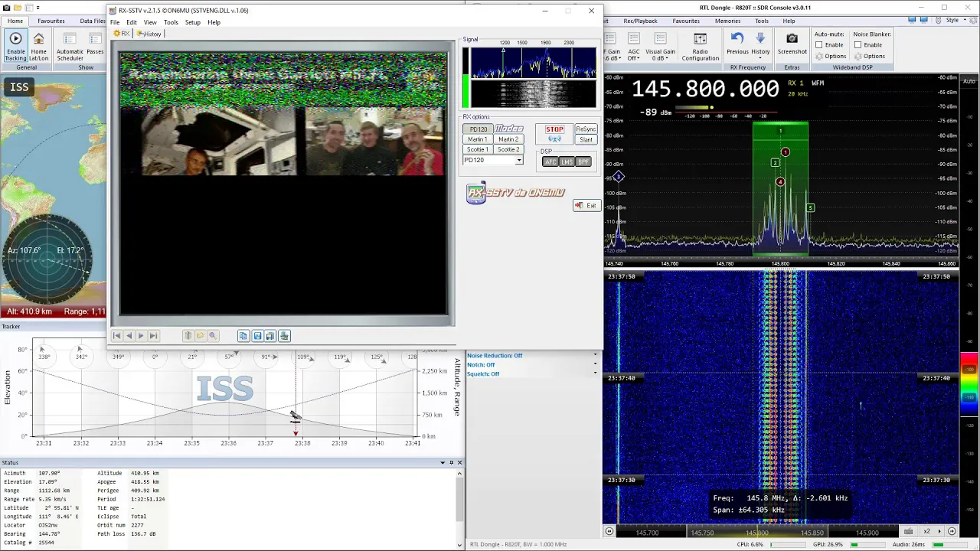Click the Auto button beside dBm scale
Viewport: 980px width, 551px height.
coord(969,81)
